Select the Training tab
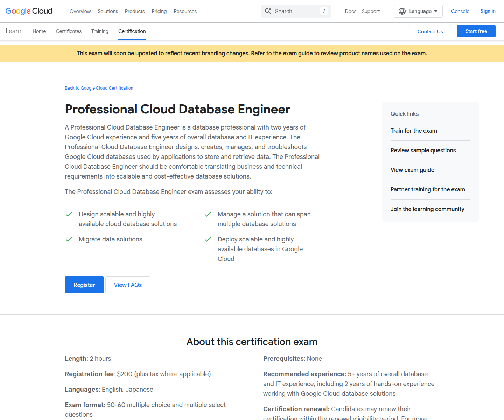The width and height of the screenshot is (504, 420). pos(100,31)
